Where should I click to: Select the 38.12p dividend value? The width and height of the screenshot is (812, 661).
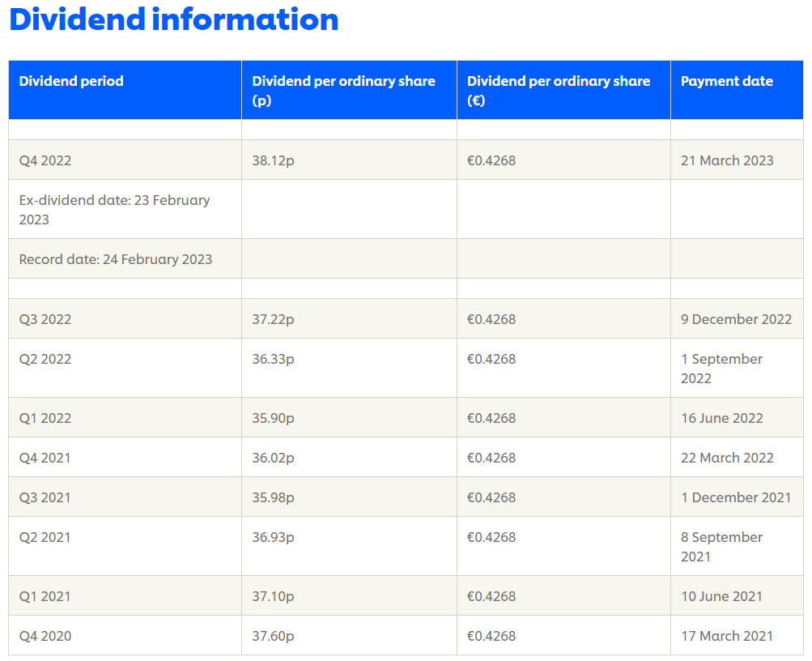pos(273,160)
